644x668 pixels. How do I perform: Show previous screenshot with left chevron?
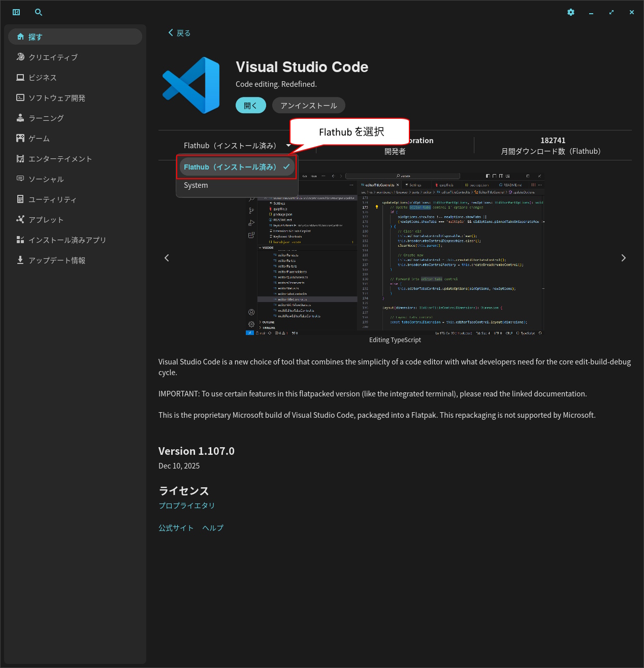tap(167, 258)
